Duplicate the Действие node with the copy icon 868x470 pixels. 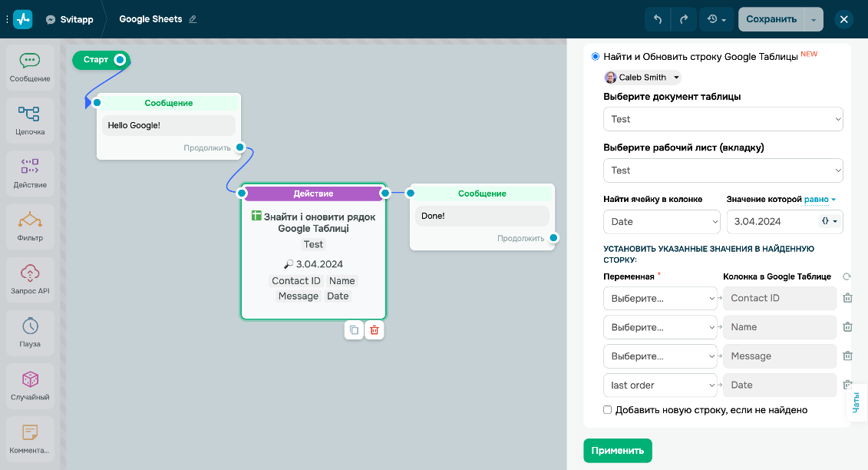pyautogui.click(x=354, y=329)
